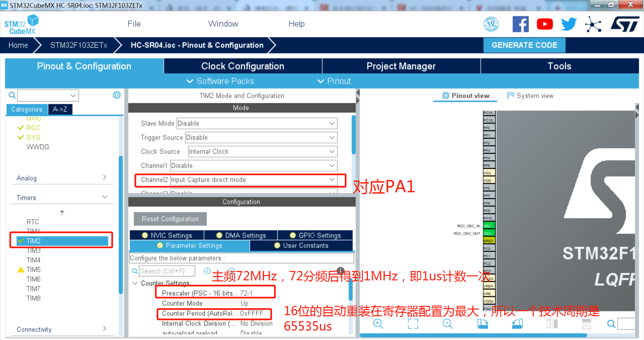Expand the Analog category

(62, 178)
